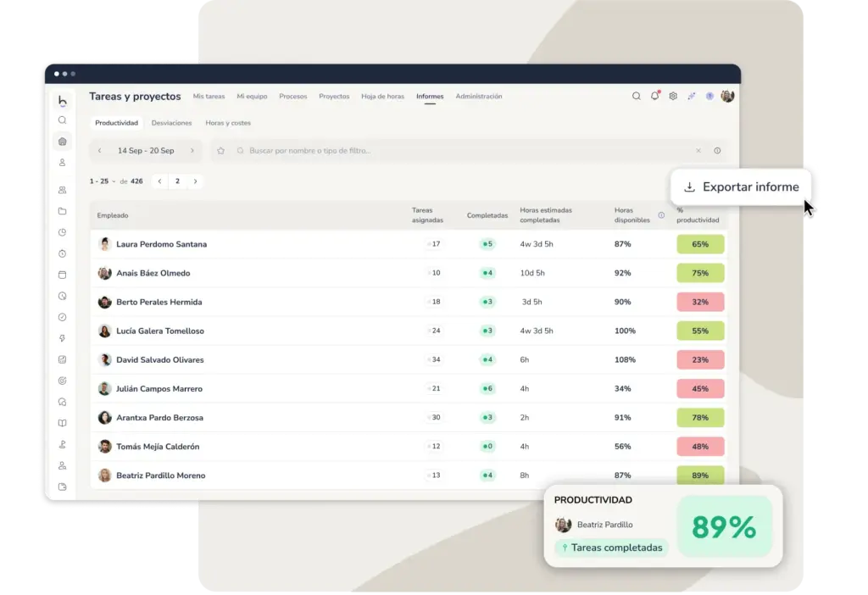Open the Mis tareas tab
Image resolution: width=868 pixels, height=595 pixels.
pyautogui.click(x=209, y=97)
